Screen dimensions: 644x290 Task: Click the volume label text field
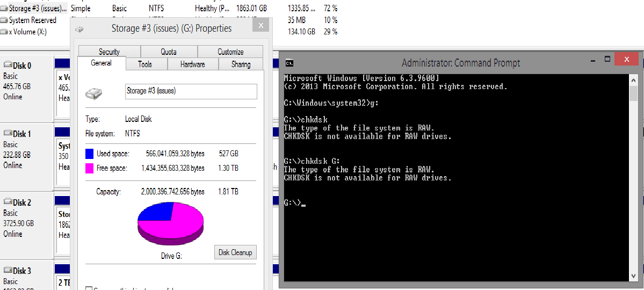191,91
